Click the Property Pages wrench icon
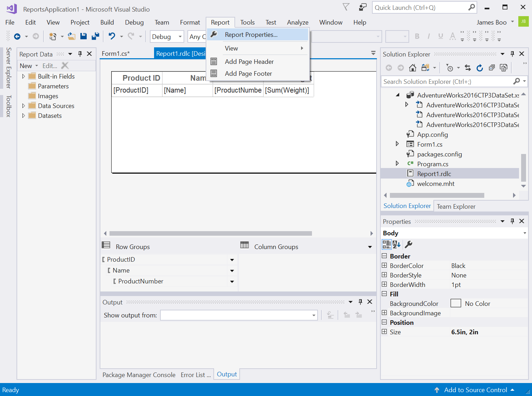 coord(408,244)
